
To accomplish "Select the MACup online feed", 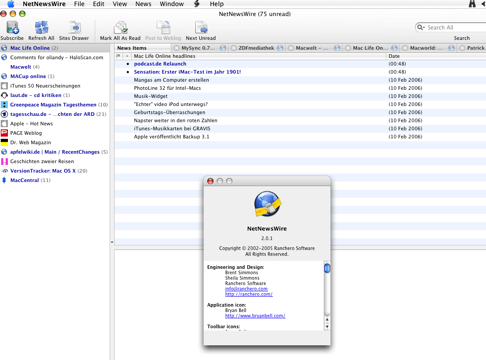I will pos(55,76).
